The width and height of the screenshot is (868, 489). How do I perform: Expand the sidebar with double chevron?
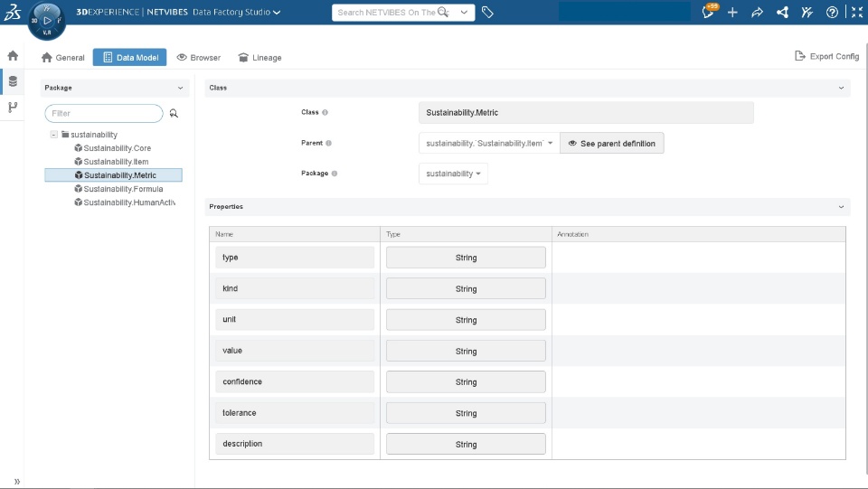pos(17,481)
